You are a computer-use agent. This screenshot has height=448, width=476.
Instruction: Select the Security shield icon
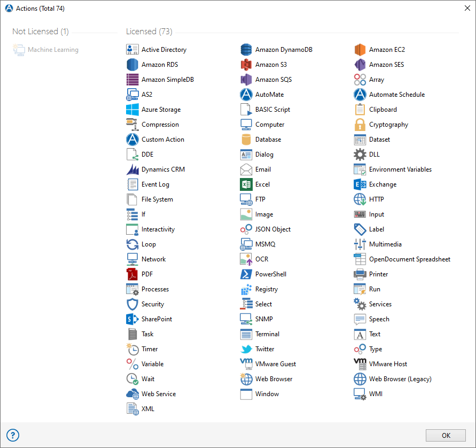132,304
